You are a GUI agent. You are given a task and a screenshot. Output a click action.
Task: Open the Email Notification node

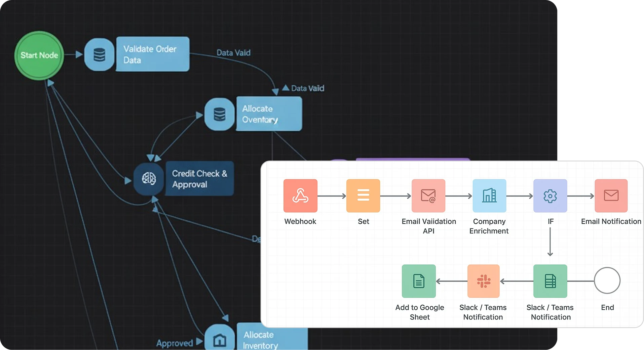(611, 195)
